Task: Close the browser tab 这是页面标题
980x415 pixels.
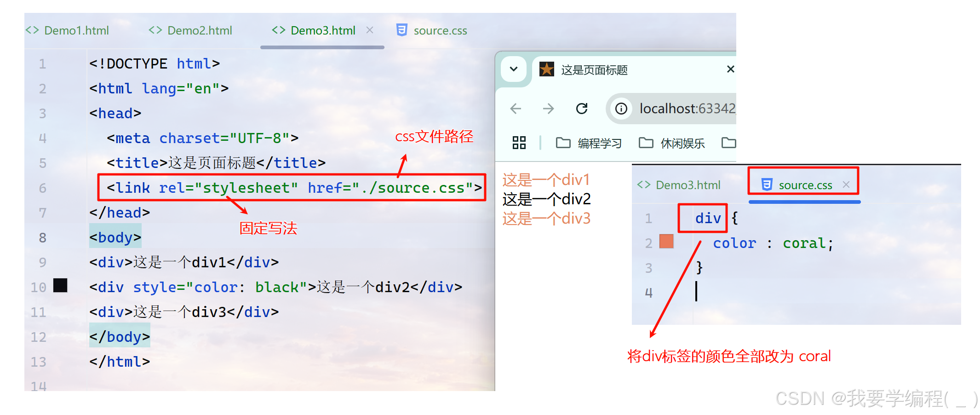Action: (730, 69)
